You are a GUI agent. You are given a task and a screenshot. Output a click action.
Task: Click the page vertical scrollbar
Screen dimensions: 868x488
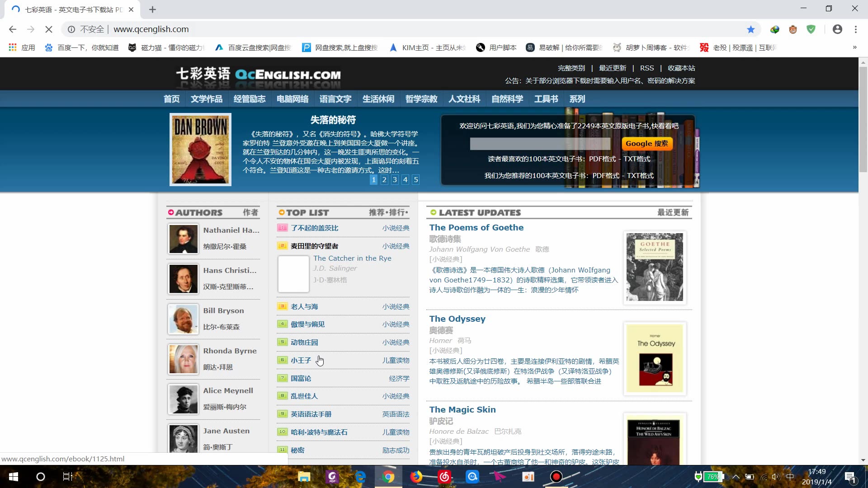click(863, 119)
